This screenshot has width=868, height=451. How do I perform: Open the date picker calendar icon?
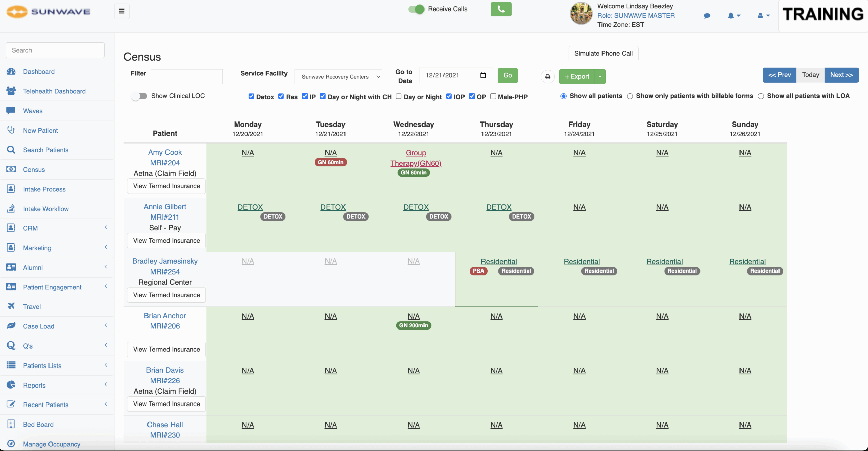pyautogui.click(x=483, y=75)
